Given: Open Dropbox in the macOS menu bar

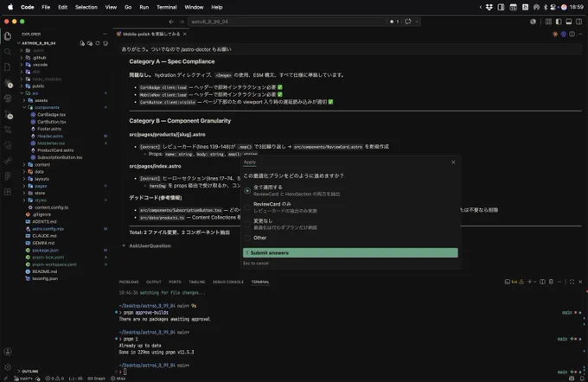Looking at the screenshot, I should pyautogui.click(x=489, y=7).
